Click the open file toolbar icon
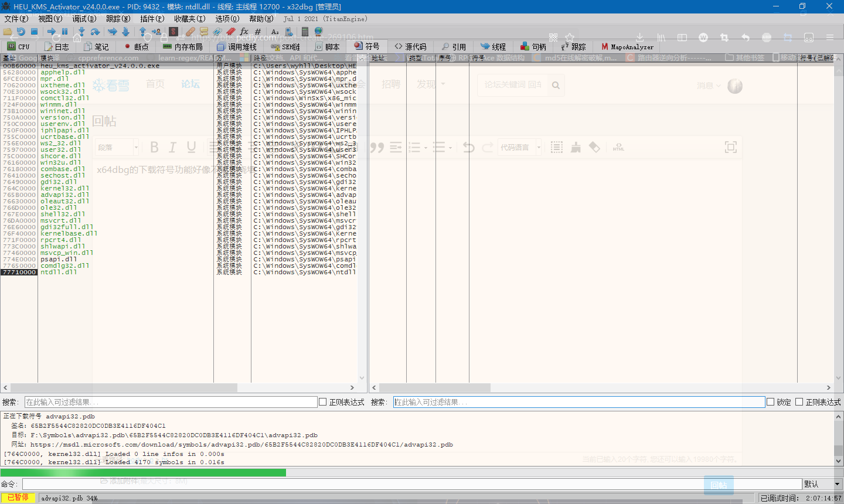The image size is (844, 504). point(7,32)
